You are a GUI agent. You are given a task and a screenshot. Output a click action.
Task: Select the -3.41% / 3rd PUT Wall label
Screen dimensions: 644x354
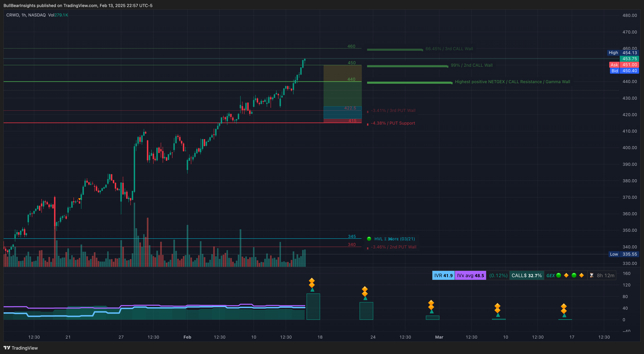click(393, 111)
